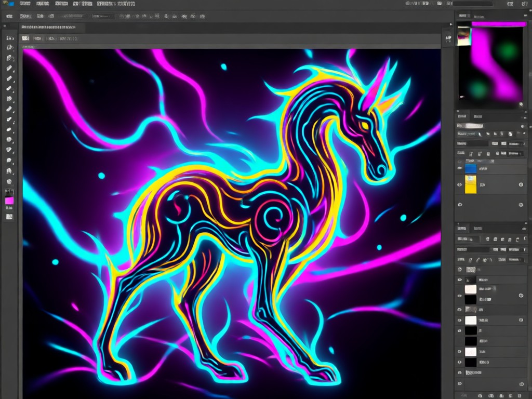
Task: Click the circle icon right of the yellow layer
Action: tap(521, 184)
